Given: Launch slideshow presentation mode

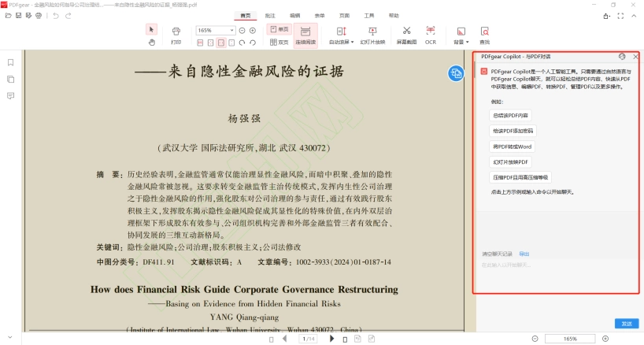Looking at the screenshot, I should pos(372,35).
